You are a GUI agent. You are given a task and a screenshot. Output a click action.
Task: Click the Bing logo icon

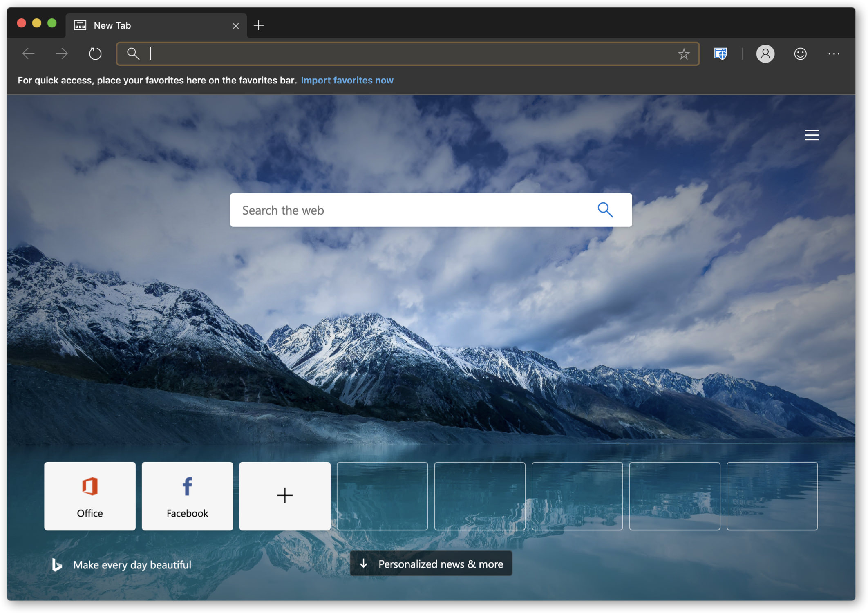57,565
